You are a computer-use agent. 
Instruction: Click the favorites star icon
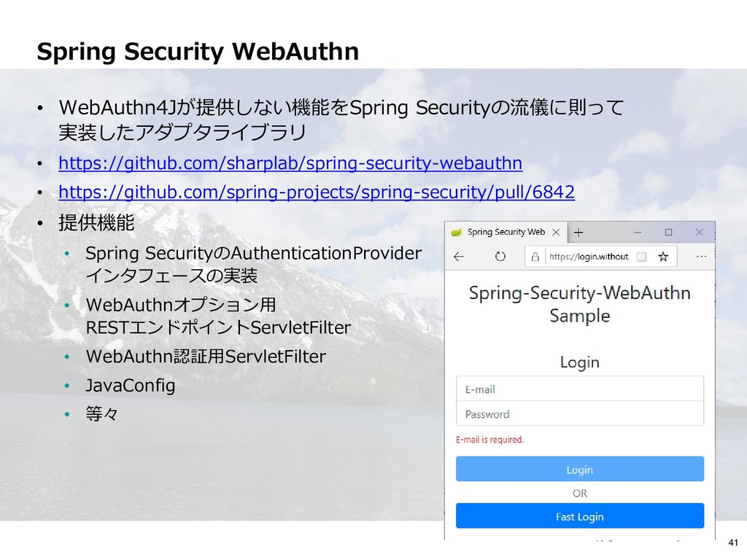click(663, 257)
